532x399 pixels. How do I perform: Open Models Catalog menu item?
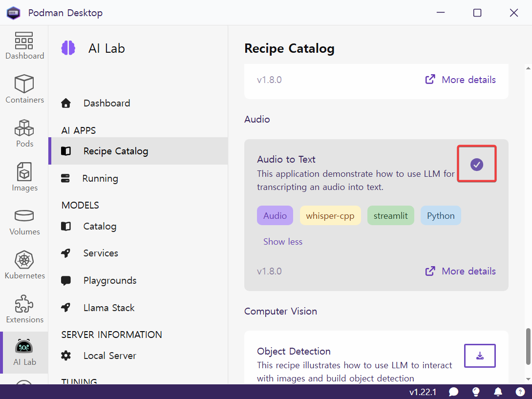100,226
